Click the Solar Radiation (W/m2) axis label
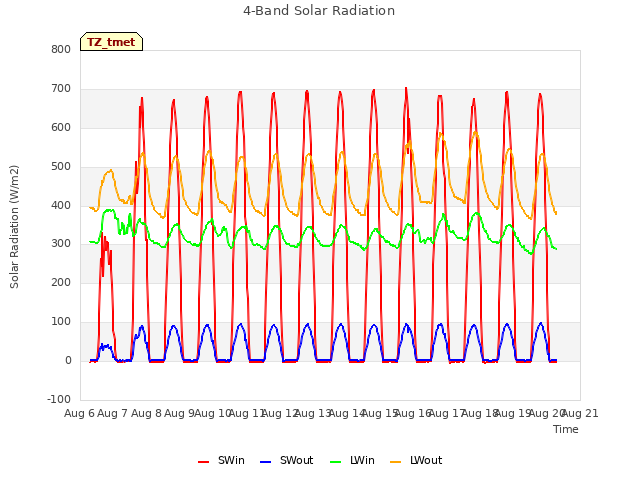This screenshot has width=640, height=480. pos(14,227)
